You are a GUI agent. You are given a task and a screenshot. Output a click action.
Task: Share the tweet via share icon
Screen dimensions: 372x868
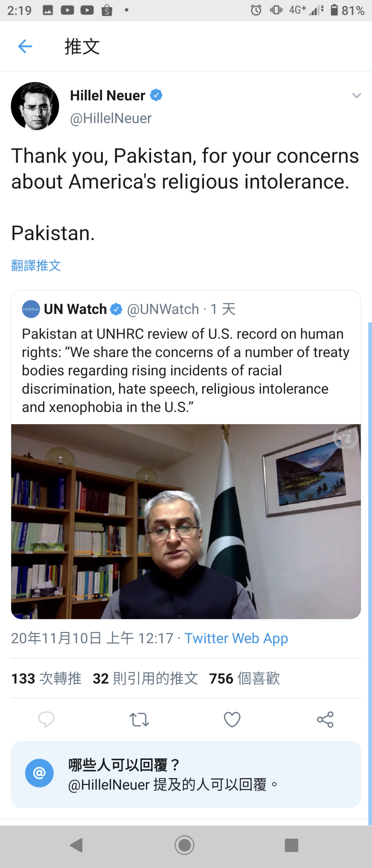click(325, 719)
